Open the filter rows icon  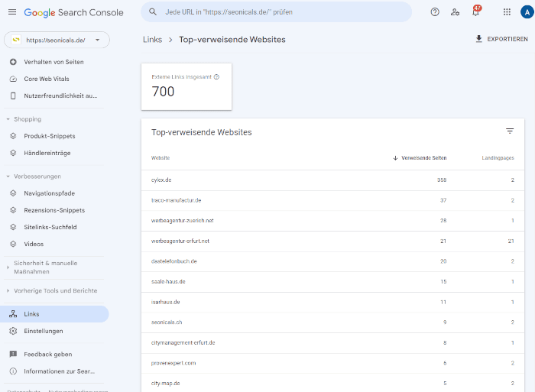(x=510, y=131)
